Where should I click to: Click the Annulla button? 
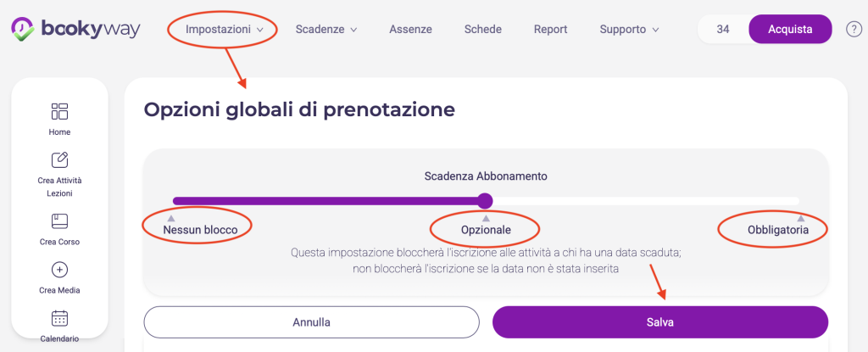[311, 322]
